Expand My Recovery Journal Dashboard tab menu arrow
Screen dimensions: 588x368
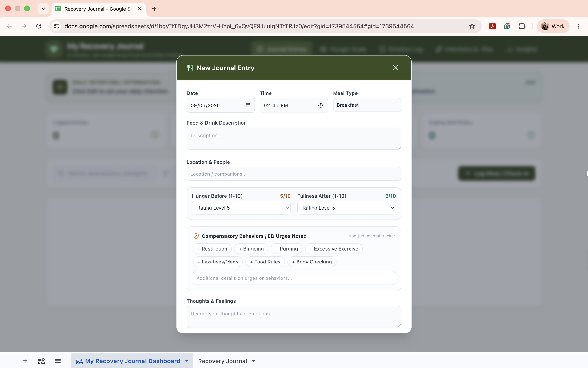coord(187,361)
